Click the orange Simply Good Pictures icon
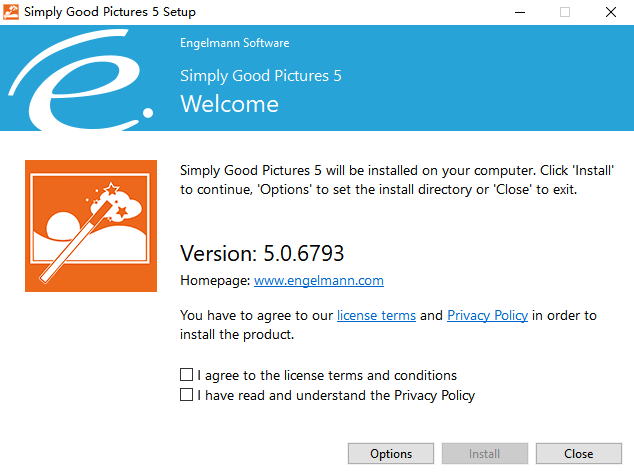The width and height of the screenshot is (634, 474). (91, 226)
